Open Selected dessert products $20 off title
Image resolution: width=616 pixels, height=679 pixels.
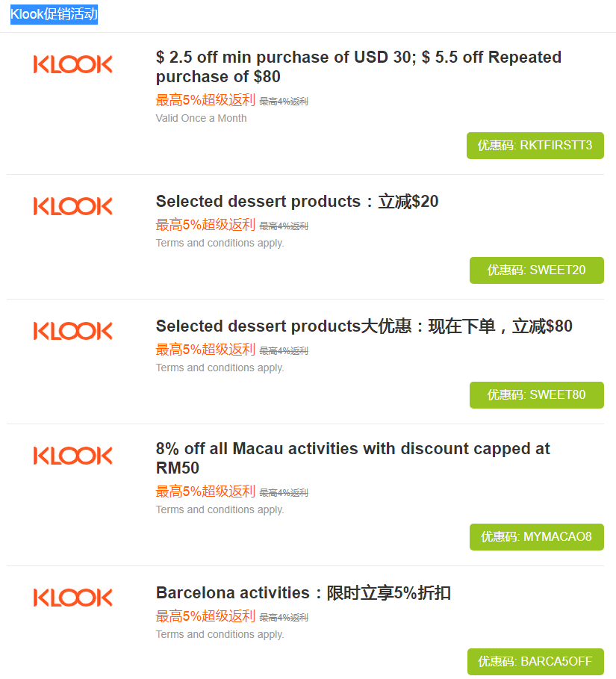297,202
